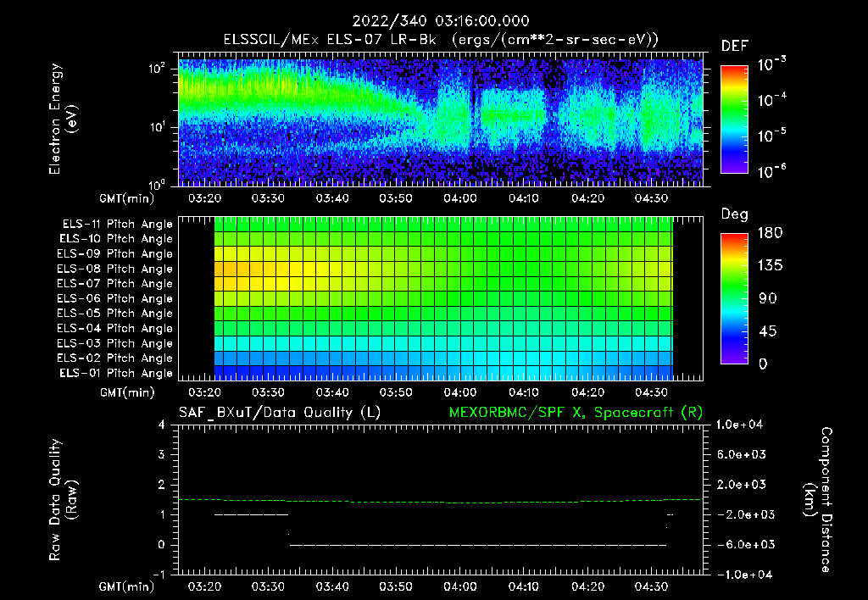
Task: Click the green dashed spacecraft distance line
Action: pyautogui.click(x=440, y=501)
